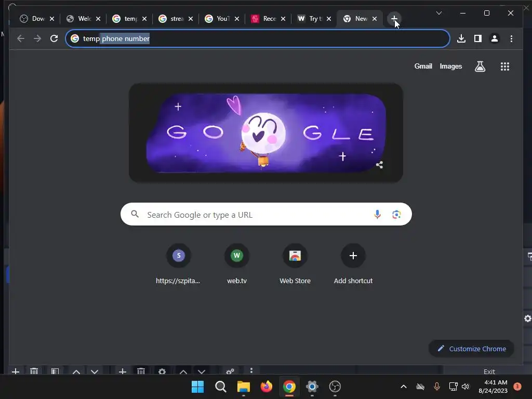Screen dimensions: 532x399
Task: Open source properties gear in OBS bottom toolbar
Action: 162,371
